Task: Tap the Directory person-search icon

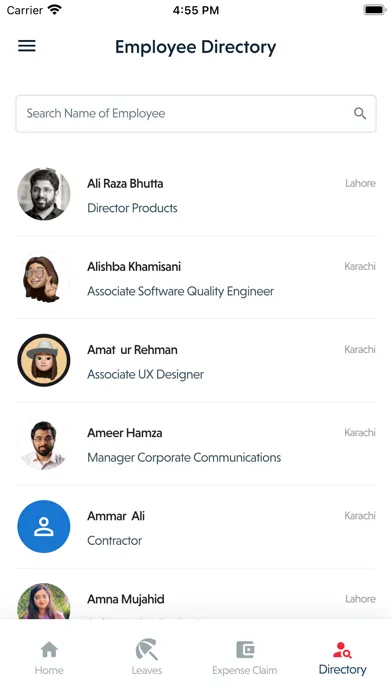Action: pyautogui.click(x=342, y=650)
